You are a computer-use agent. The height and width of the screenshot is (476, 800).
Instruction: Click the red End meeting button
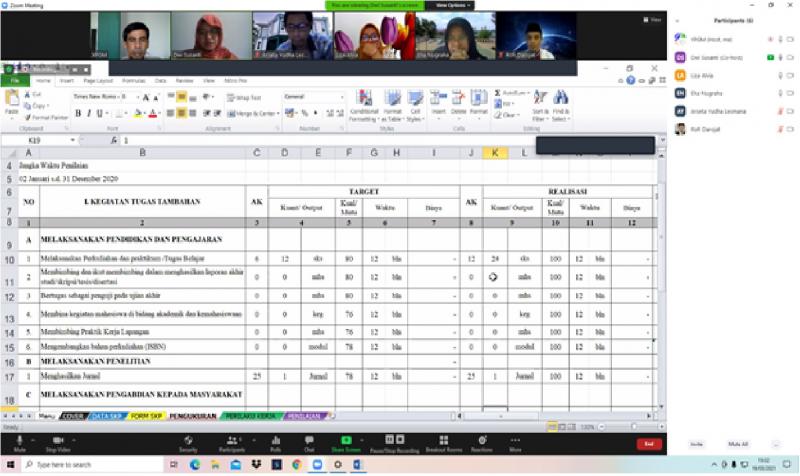click(x=648, y=443)
